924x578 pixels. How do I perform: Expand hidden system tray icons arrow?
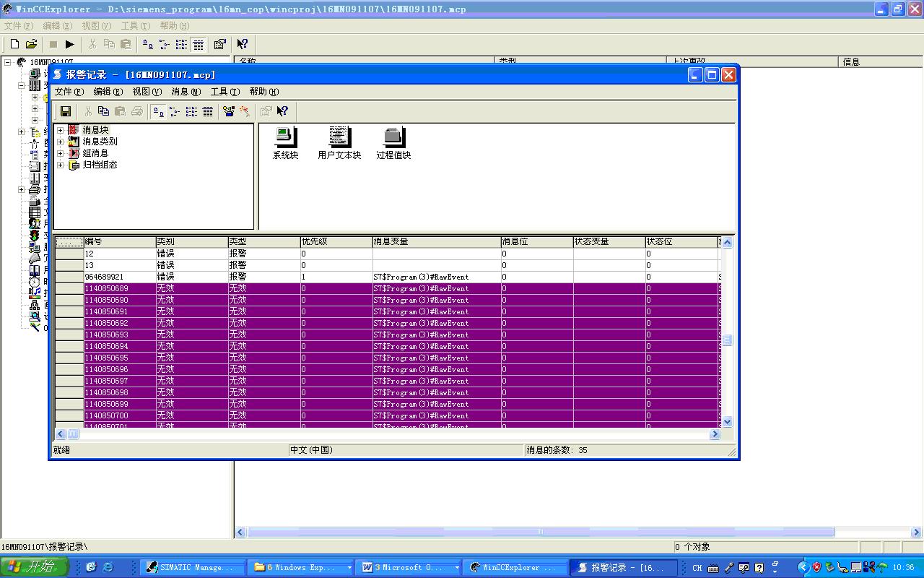pos(803,567)
